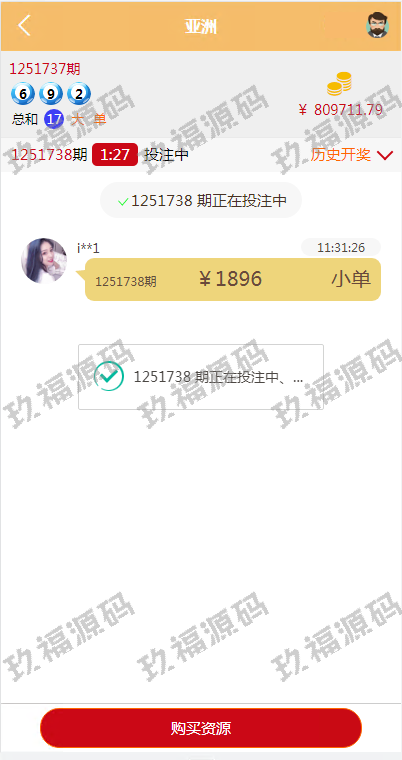Click the 1251738 期正在投注中 status pill

[201, 200]
